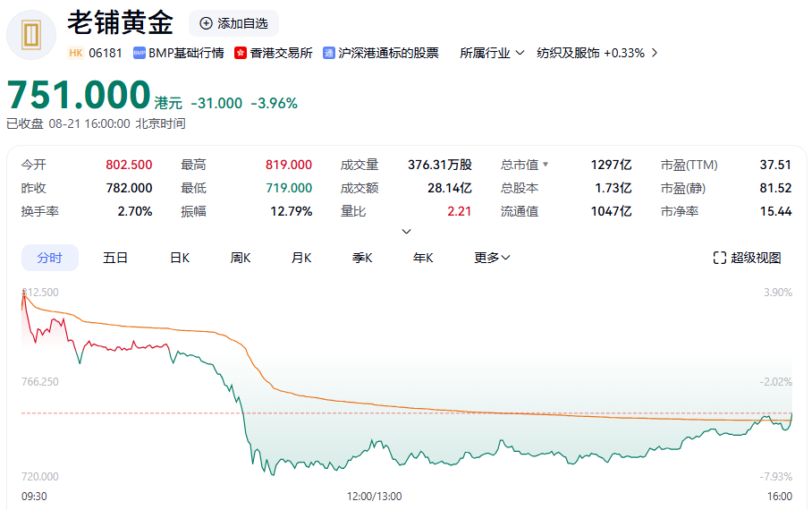812x510 pixels.
Task: Expand more stock data with chevron
Action: click(x=406, y=232)
